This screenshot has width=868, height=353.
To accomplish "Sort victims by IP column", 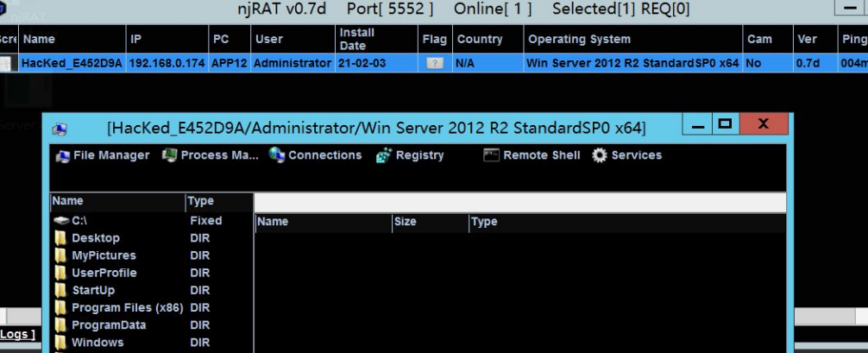I will pos(167,40).
